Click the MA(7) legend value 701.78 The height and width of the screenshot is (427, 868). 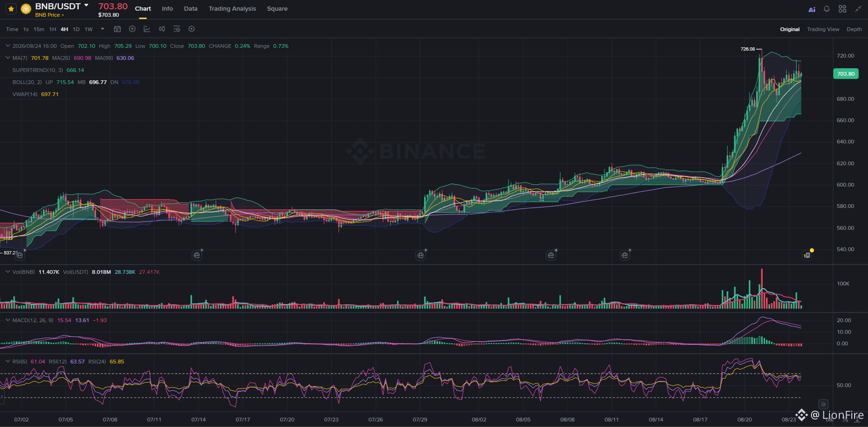coord(40,58)
